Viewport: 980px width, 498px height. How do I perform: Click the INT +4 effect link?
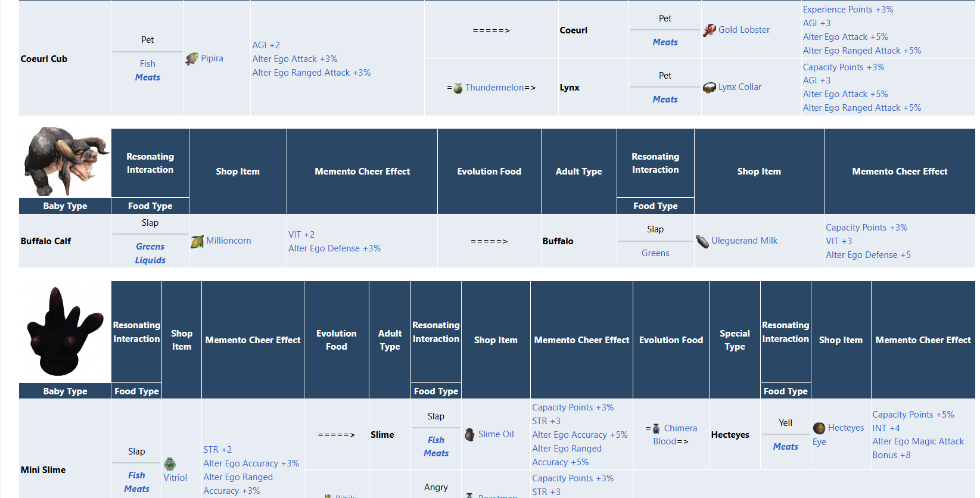pyautogui.click(x=886, y=428)
